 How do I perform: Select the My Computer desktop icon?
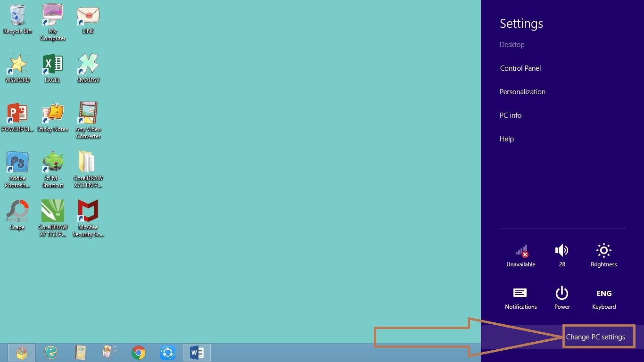coord(53,23)
